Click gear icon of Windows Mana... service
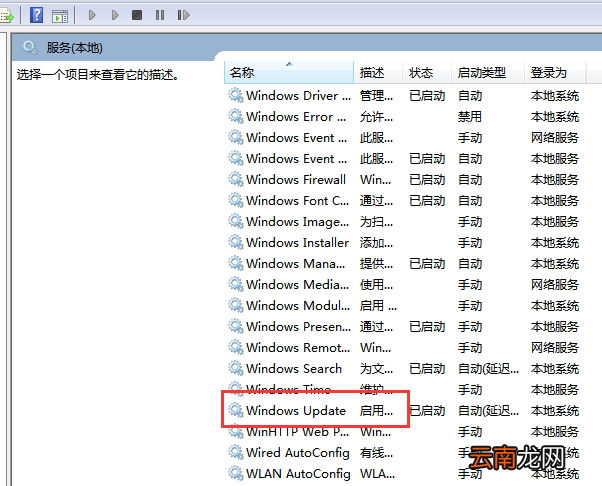The width and height of the screenshot is (602, 486). tap(236, 263)
